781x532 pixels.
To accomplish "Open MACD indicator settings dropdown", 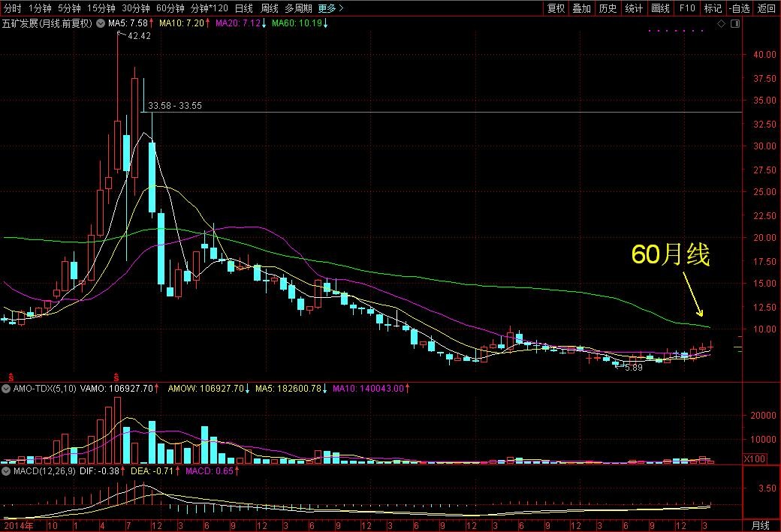I will [x=6, y=470].
